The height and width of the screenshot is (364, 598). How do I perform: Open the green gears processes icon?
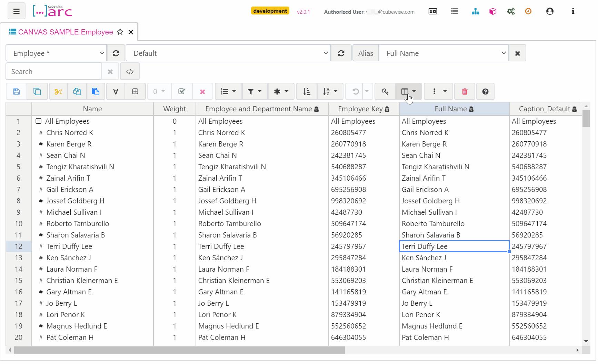coord(511,11)
